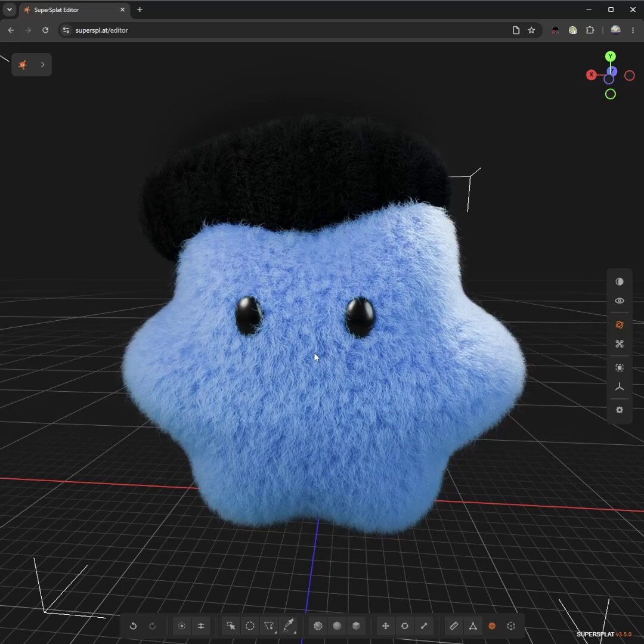Click the dashed cube icon in bottom toolbar

(511, 626)
